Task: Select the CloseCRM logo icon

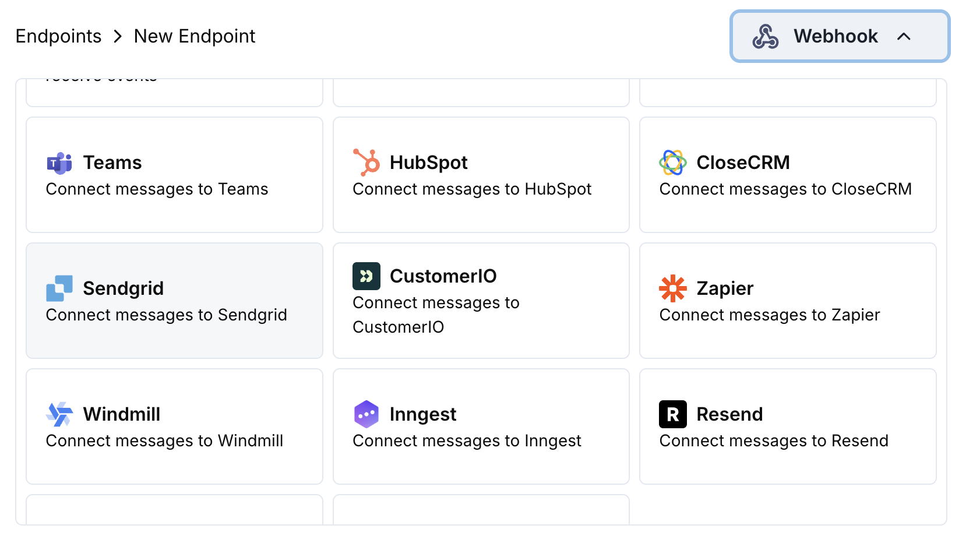Action: coord(674,163)
